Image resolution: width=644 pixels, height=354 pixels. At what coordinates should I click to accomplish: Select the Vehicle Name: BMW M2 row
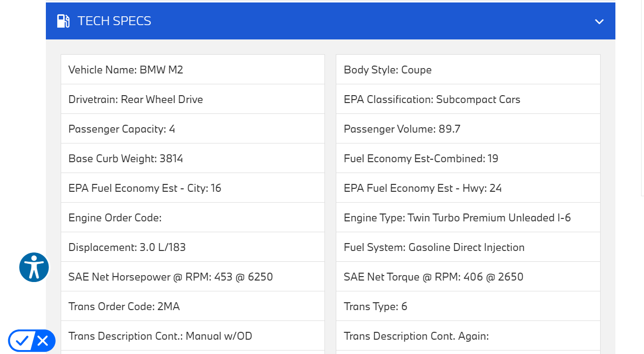192,70
